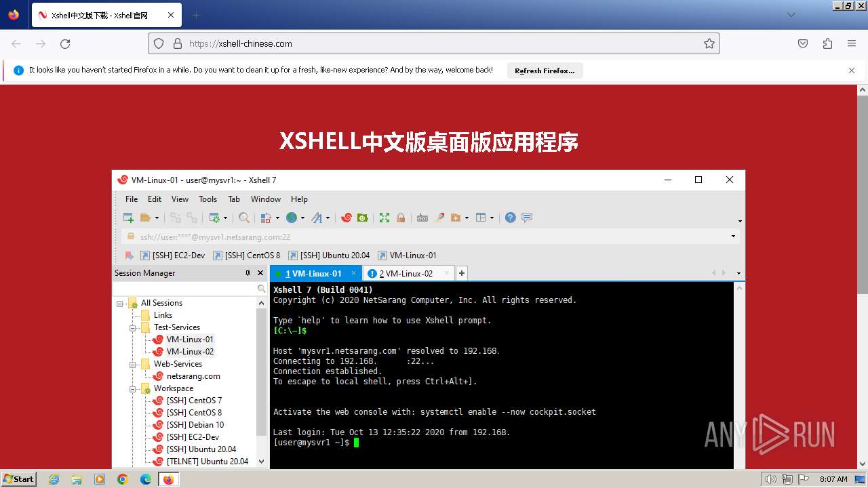Click the green Xftp icon in toolbar
Viewport: 868px width, 488px height.
click(363, 218)
